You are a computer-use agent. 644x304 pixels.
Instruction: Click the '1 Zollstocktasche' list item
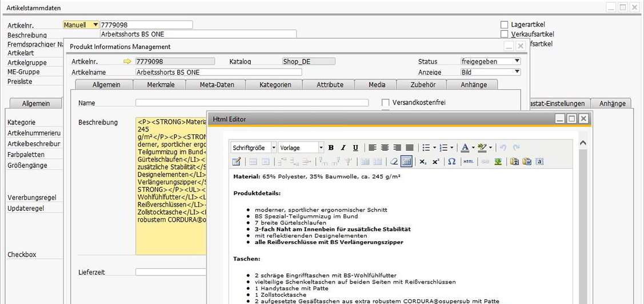pos(281,295)
